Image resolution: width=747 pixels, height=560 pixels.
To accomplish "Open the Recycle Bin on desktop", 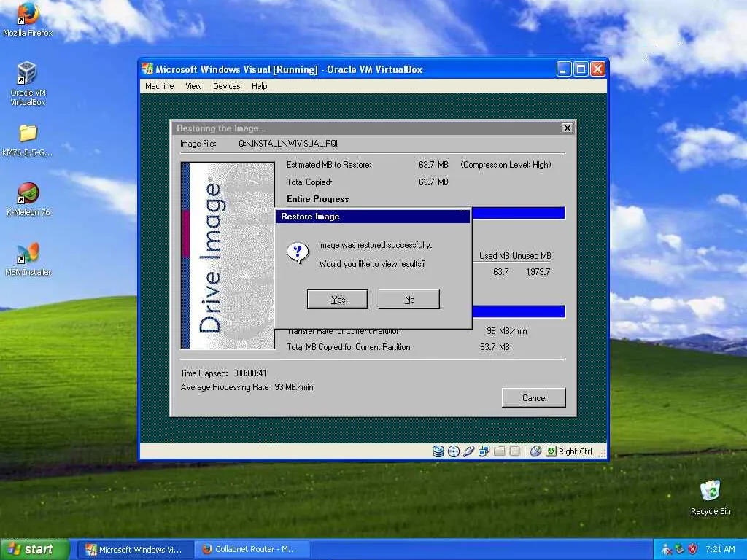I will [x=711, y=497].
